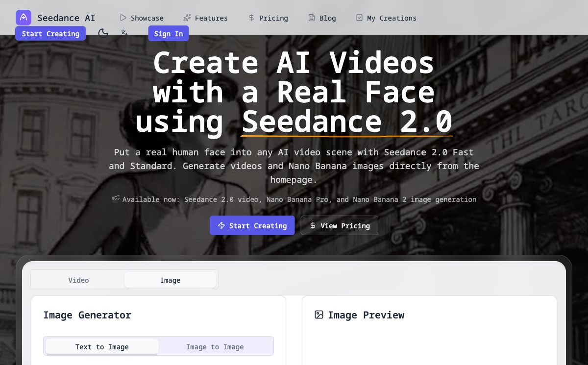Image resolution: width=588 pixels, height=365 pixels.
Task: Select the Image tab
Action: click(170, 280)
